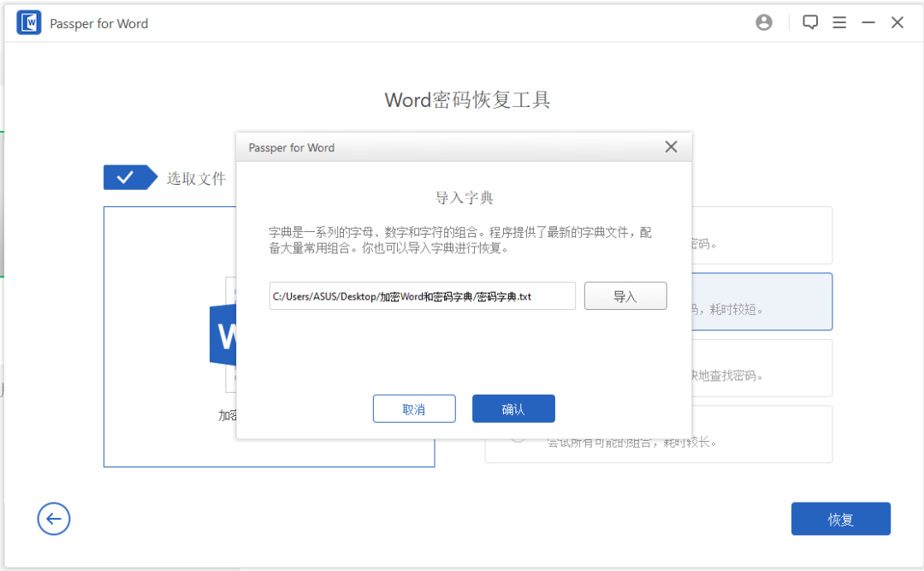Select the first recovery option card

pyautogui.click(x=761, y=235)
